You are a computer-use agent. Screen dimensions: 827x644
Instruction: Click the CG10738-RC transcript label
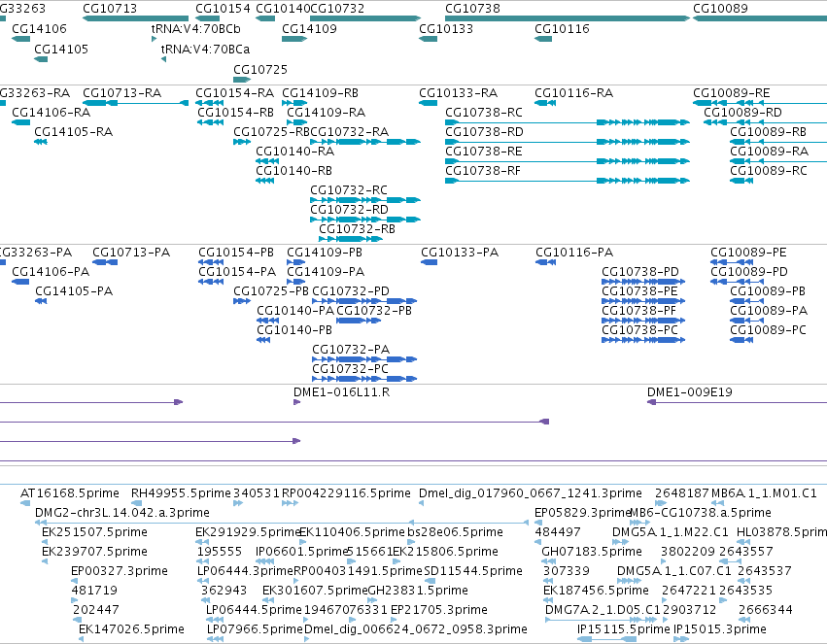click(484, 113)
